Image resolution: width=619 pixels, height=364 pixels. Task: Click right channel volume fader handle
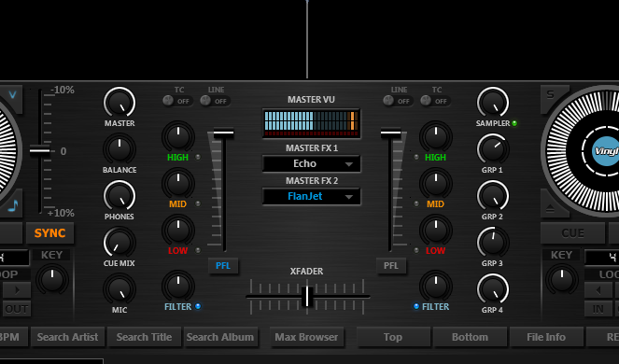pyautogui.click(x=391, y=133)
